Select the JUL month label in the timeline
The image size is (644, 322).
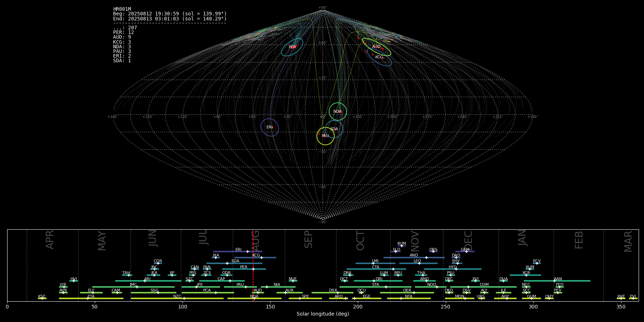(203, 237)
